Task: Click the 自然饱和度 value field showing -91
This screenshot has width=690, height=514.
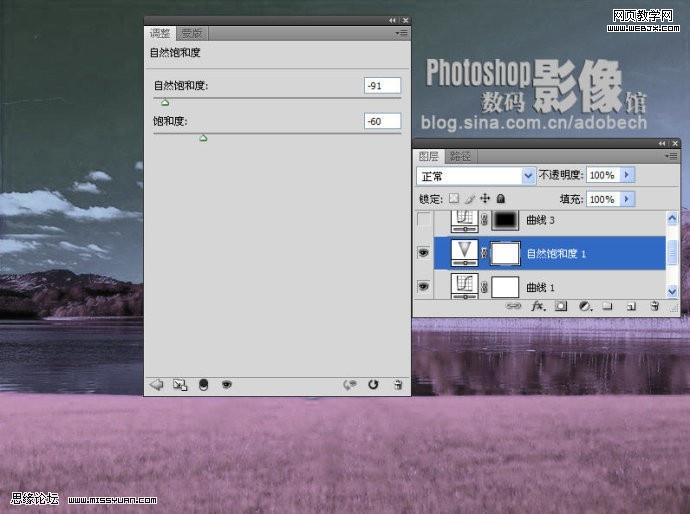Action: click(x=382, y=85)
